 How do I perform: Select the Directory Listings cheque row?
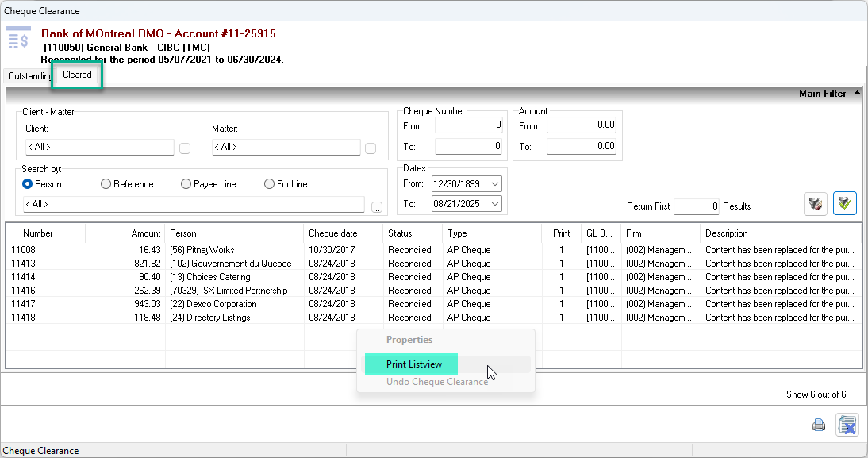pos(433,318)
